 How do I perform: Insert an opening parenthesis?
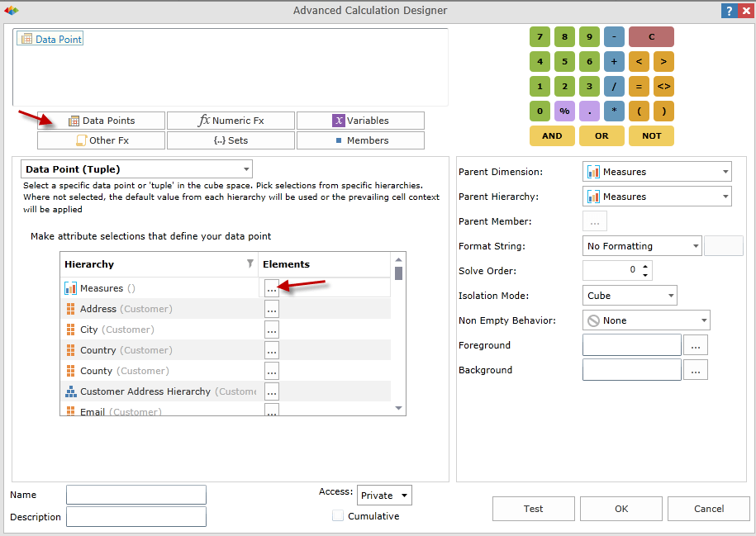[639, 111]
